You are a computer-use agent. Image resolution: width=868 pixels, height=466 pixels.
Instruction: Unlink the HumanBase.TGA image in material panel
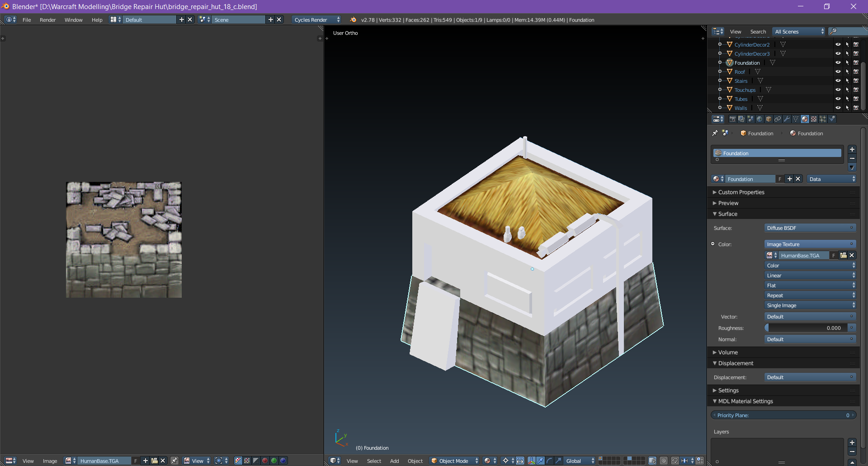(852, 255)
